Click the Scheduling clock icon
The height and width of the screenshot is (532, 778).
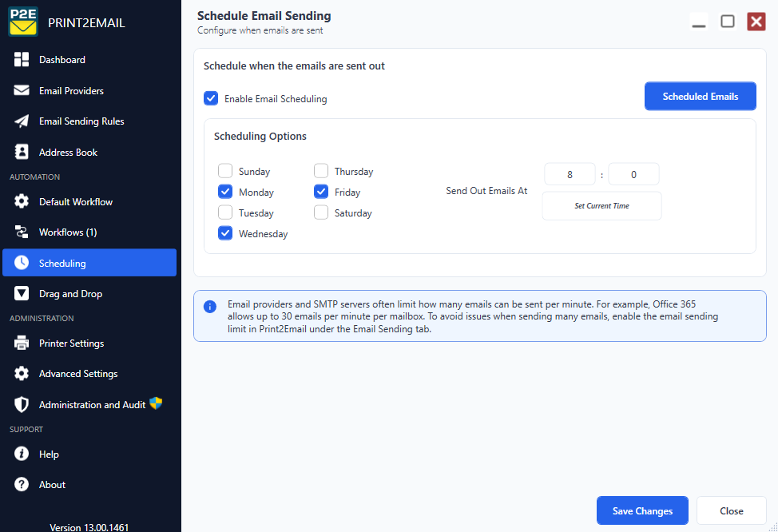[x=22, y=263]
